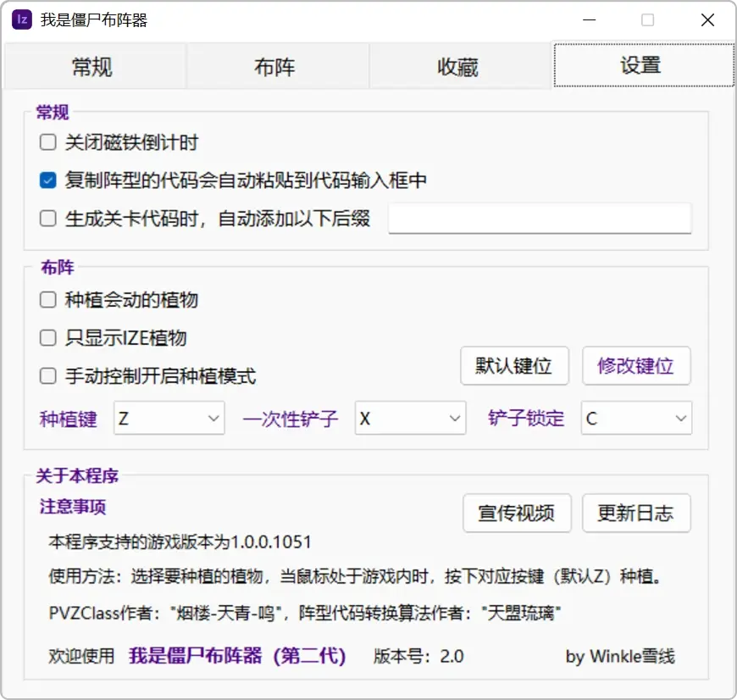Click the 欢迎使用 text
This screenshot has width=737, height=700.
tap(81, 656)
